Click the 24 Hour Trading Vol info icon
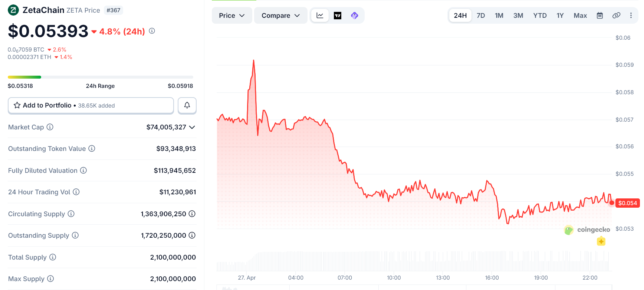 tap(76, 192)
